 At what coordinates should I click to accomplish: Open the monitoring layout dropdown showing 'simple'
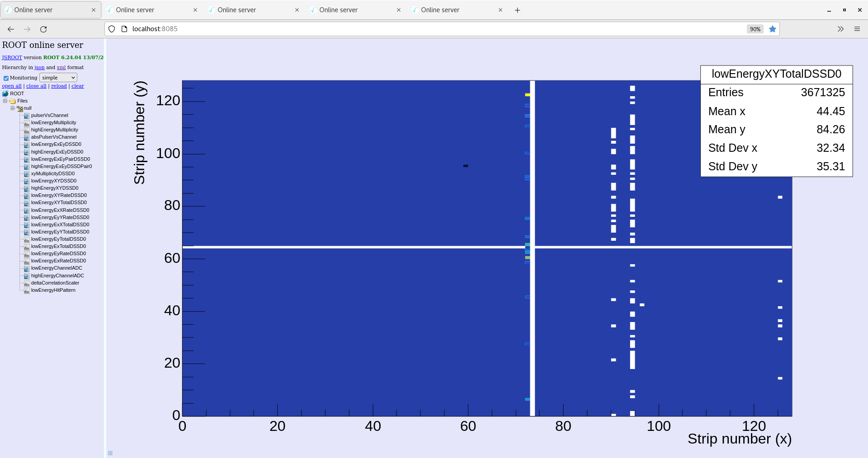[58, 78]
